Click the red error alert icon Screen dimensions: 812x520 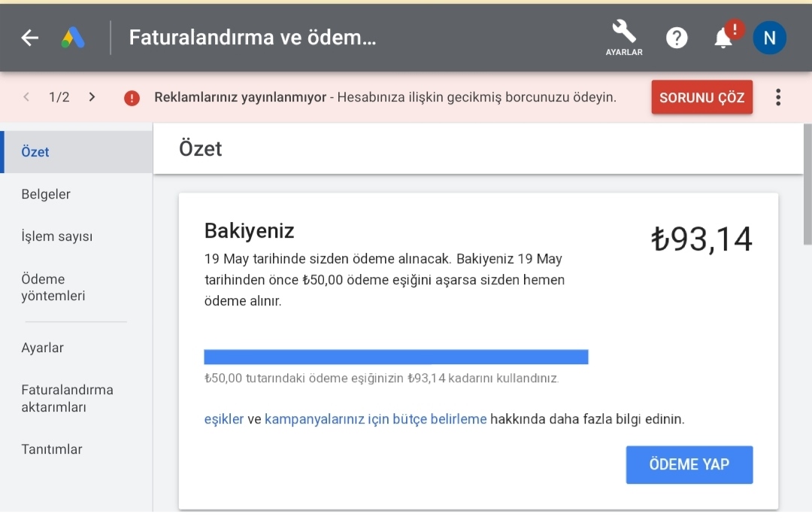132,98
